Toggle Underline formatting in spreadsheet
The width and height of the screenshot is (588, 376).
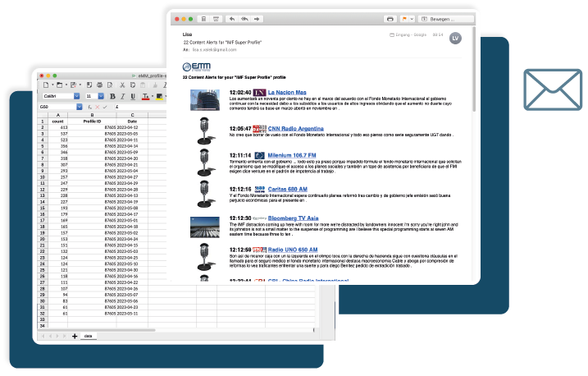click(134, 96)
